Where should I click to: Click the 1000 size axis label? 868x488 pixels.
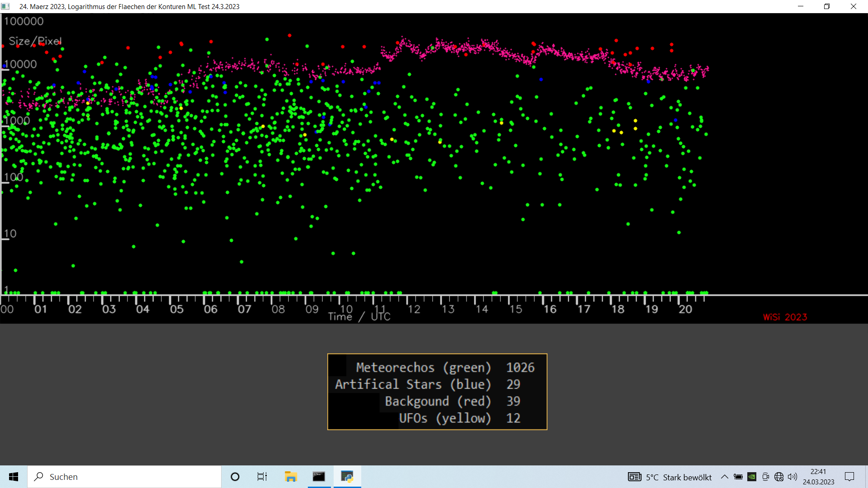[x=17, y=121]
